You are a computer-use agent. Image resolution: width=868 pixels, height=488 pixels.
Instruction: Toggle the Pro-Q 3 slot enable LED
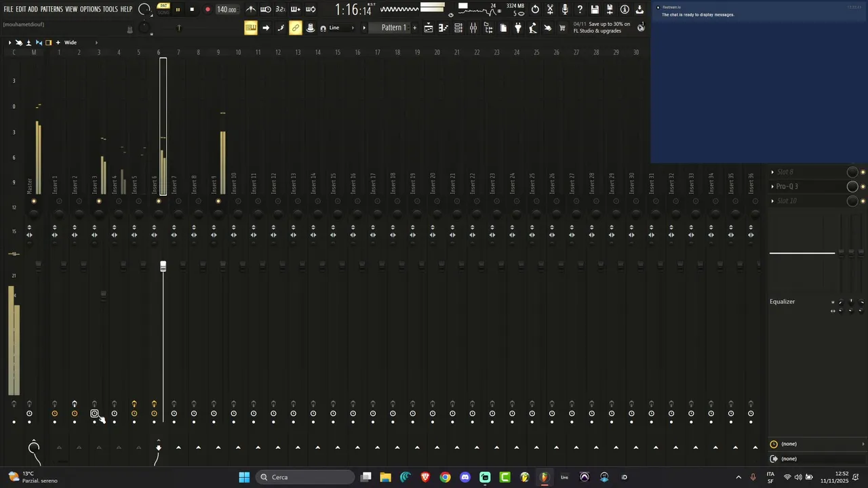point(863,186)
